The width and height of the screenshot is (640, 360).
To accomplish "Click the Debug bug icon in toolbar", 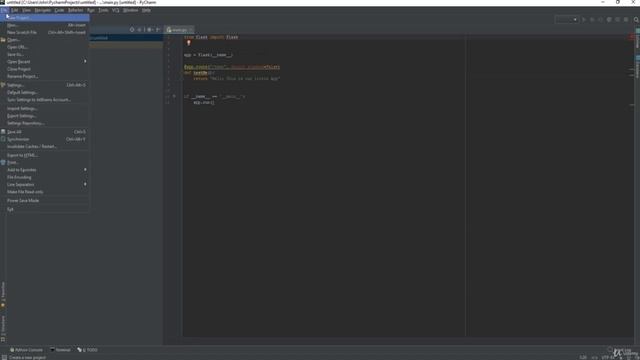I will coord(592,20).
